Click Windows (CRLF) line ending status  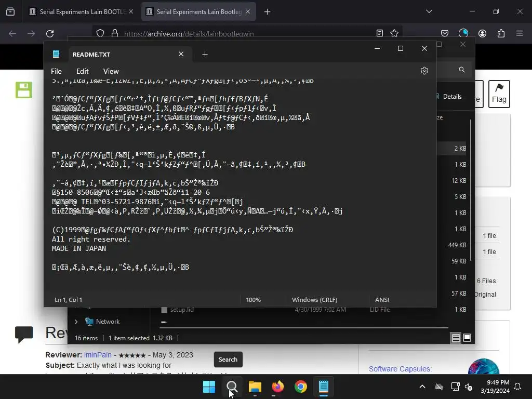point(314,300)
